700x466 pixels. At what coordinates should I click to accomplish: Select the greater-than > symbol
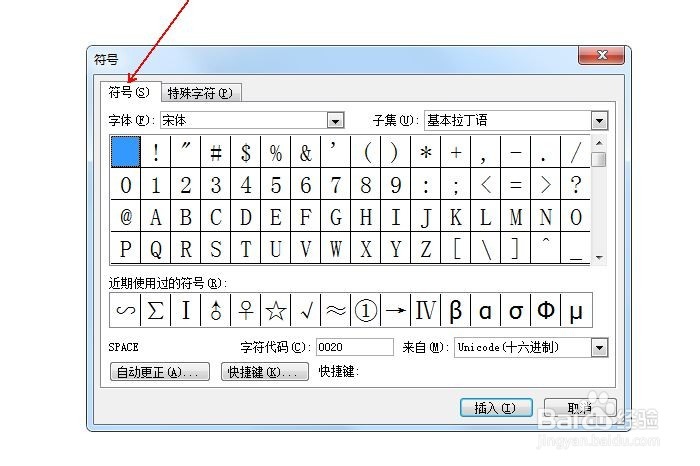pyautogui.click(x=546, y=184)
